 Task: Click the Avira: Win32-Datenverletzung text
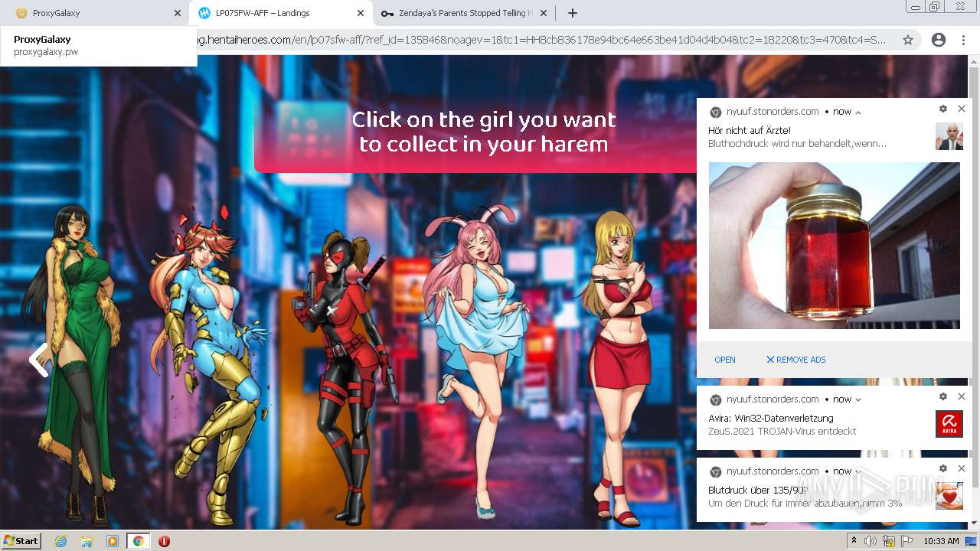[x=770, y=419]
